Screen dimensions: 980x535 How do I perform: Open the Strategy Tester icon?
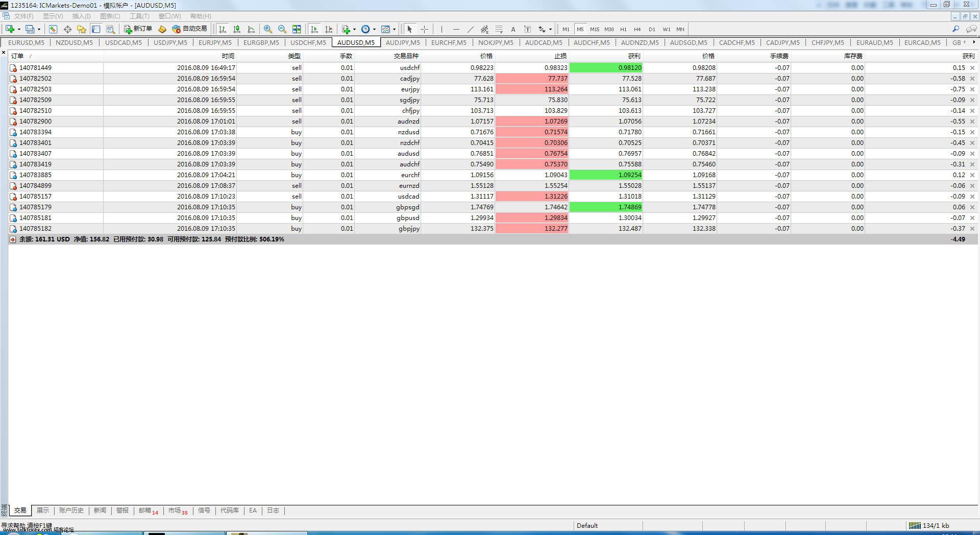pos(110,29)
